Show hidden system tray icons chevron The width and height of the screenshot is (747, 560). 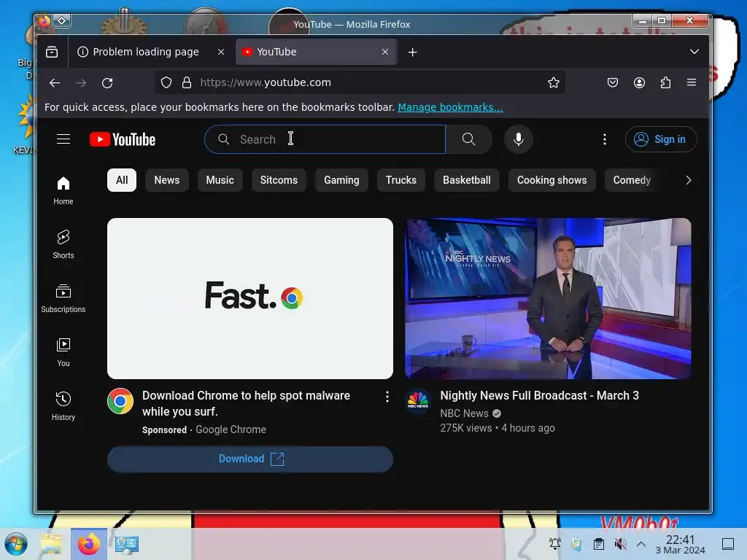click(641, 544)
